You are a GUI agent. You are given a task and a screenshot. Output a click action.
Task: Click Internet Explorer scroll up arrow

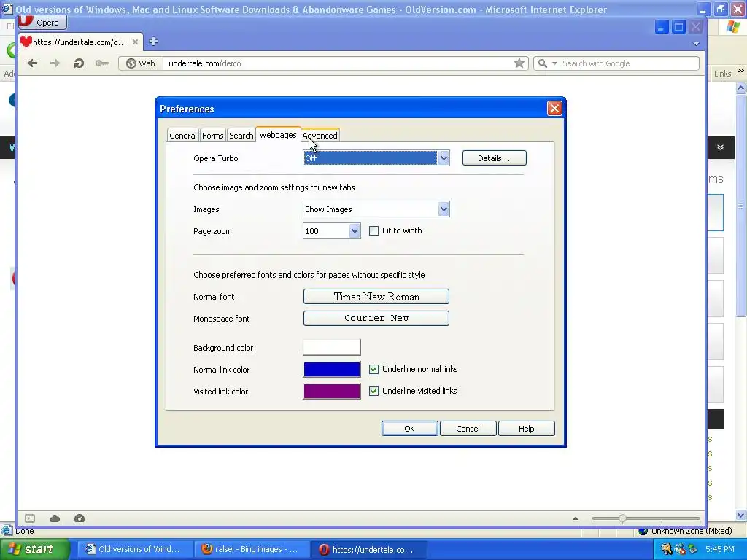click(740, 87)
